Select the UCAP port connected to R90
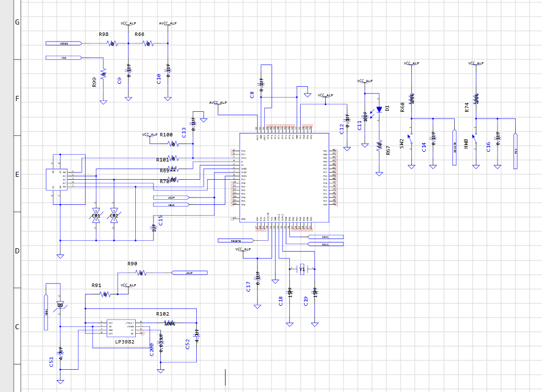The width and height of the screenshot is (542, 392). [x=189, y=273]
